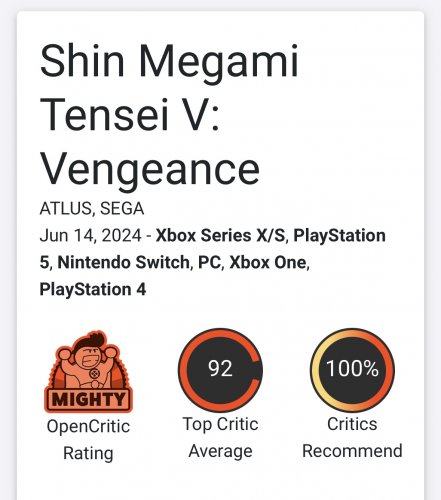Image resolution: width=441 pixels, height=500 pixels.
Task: Click the OpenCritic Rating label
Action: click(x=88, y=440)
